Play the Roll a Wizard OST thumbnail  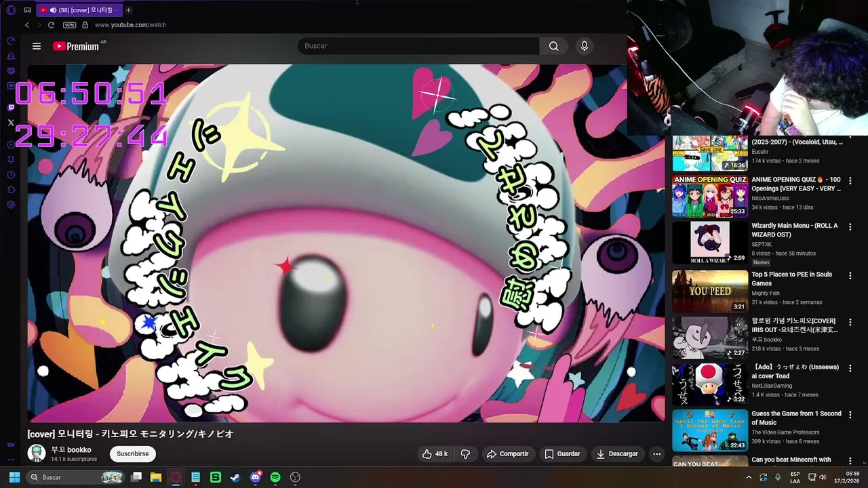[710, 243]
